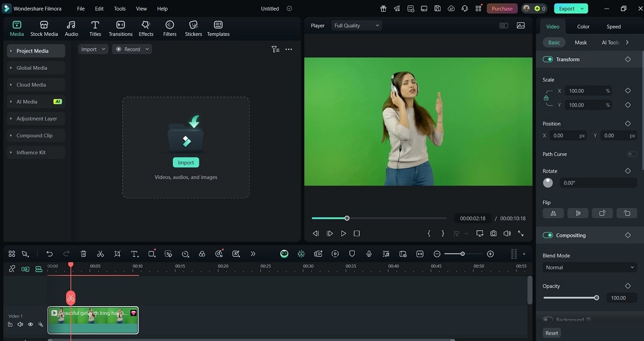Click the marker shield icon in timeline toolbar
This screenshot has height=341, width=644.
pos(352,254)
